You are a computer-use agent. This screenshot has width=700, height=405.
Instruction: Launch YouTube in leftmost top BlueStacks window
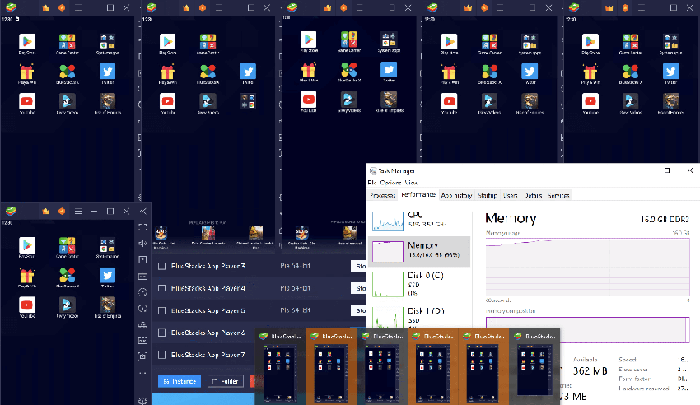[x=27, y=101]
